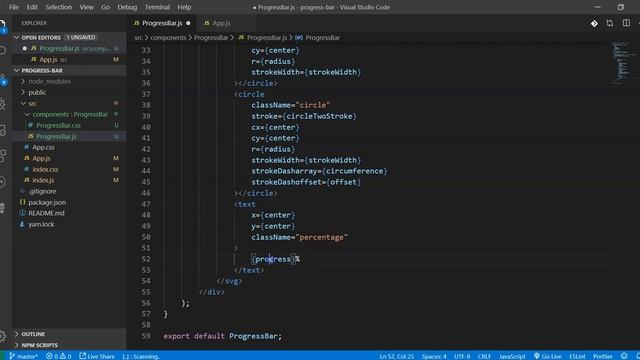Image resolution: width=640 pixels, height=360 pixels.
Task: Go to line via Ln 52, Col 25
Action: 396,356
